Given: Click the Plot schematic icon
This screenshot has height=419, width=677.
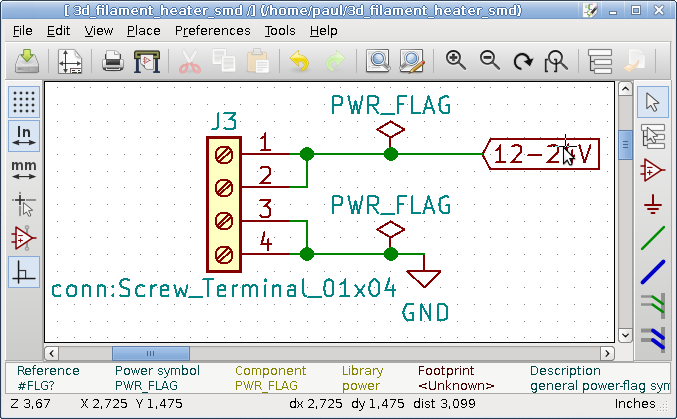Looking at the screenshot, I should pos(147,61).
